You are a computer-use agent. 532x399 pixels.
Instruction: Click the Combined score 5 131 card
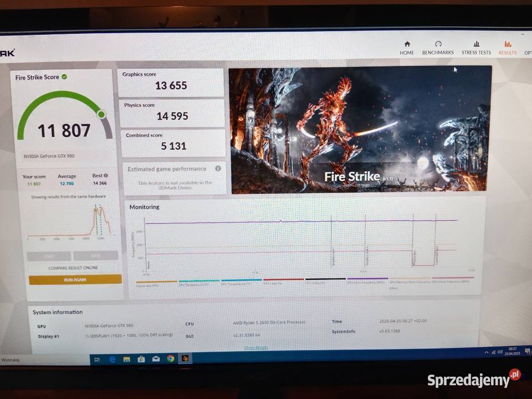(x=173, y=143)
